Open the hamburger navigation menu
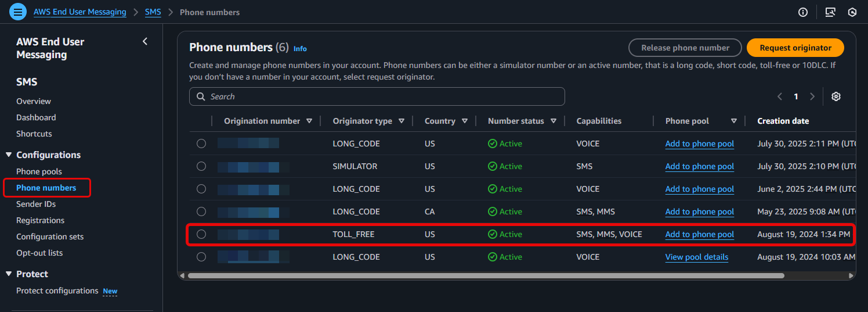This screenshot has height=312, width=868. [x=18, y=12]
